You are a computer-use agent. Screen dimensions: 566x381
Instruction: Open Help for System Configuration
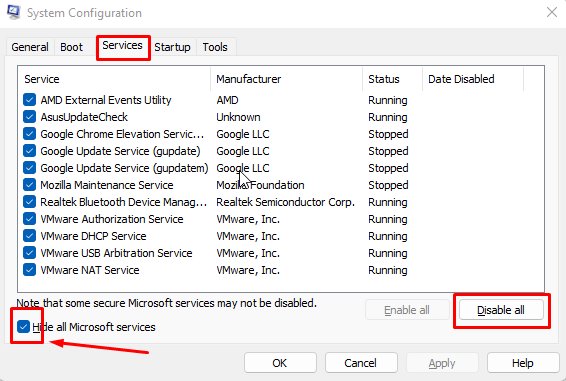[x=523, y=363]
